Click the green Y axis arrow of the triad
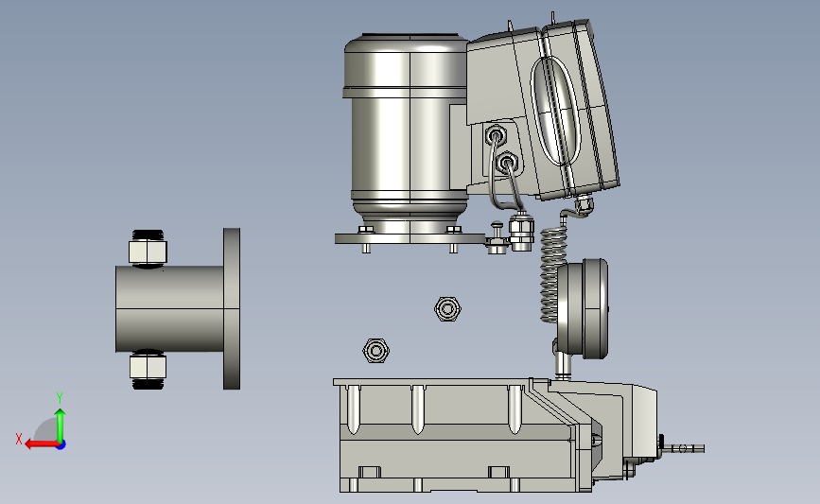820x504 pixels. pyautogui.click(x=61, y=426)
